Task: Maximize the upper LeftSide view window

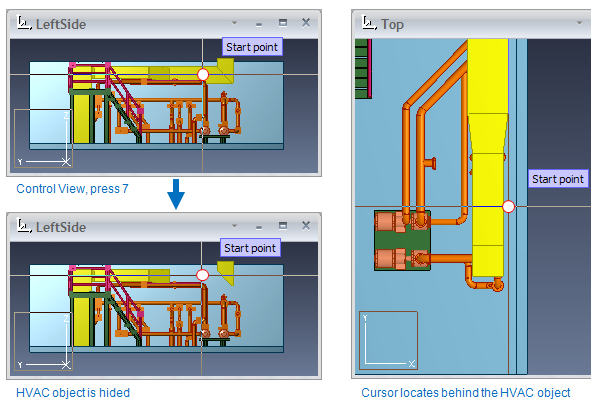Action: pyautogui.click(x=283, y=23)
